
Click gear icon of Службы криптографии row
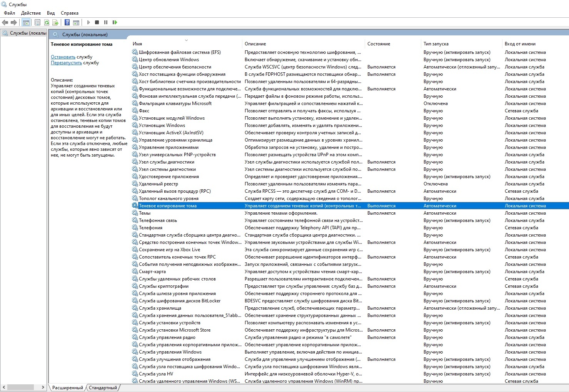click(135, 286)
